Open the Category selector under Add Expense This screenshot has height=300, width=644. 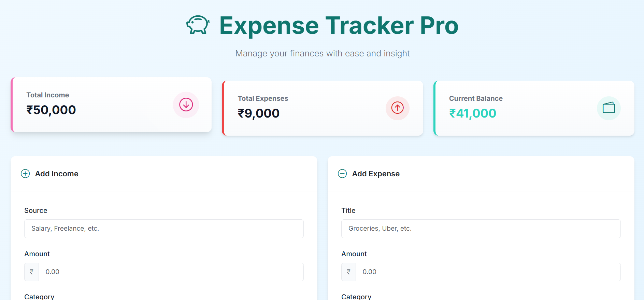click(356, 296)
